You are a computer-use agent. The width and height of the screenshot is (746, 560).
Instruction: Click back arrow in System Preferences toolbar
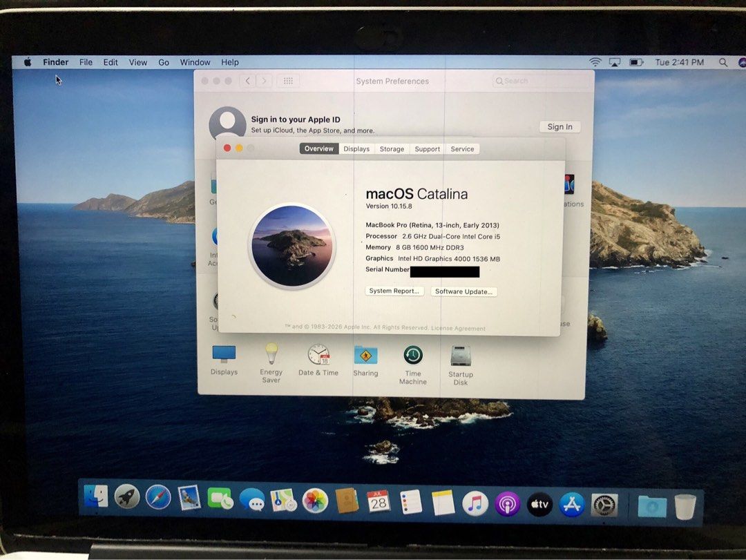tap(247, 81)
